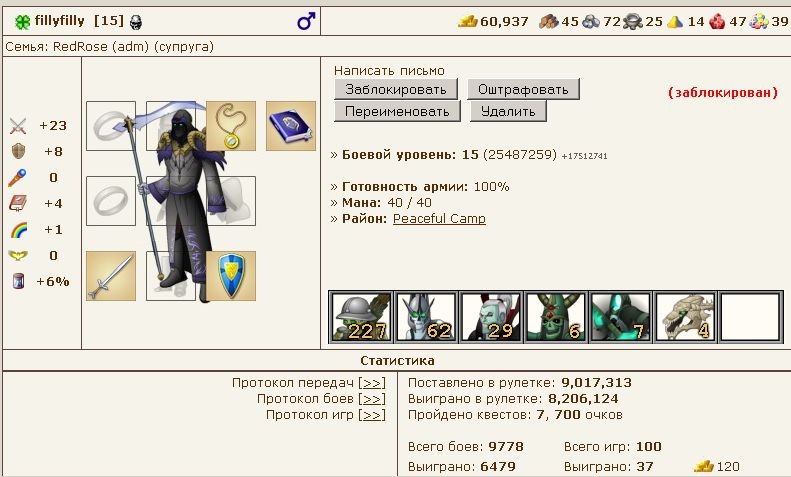Open Протокол боев arrow link
The image size is (791, 477).
point(372,399)
